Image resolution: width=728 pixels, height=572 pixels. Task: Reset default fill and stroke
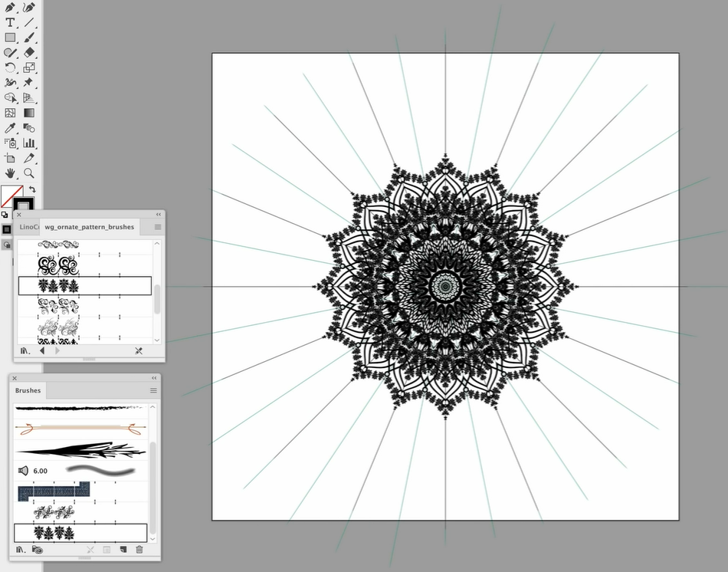point(5,215)
